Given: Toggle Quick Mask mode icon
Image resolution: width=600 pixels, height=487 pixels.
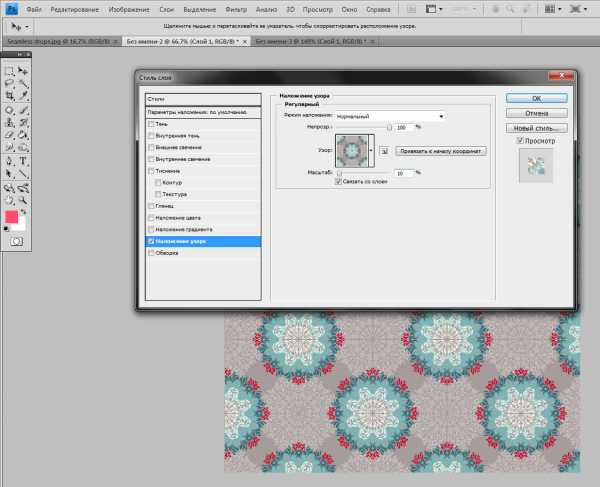Looking at the screenshot, I should click(16, 241).
